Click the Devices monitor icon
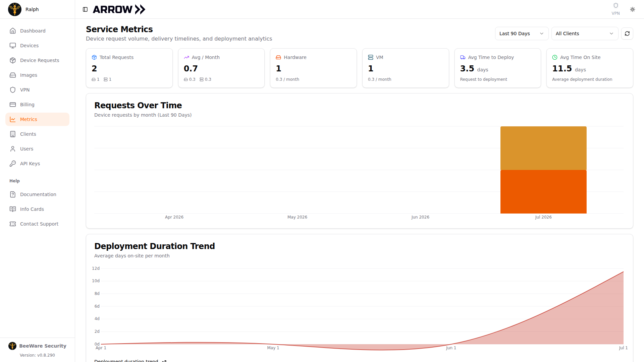The width and height of the screenshot is (644, 362). 13,46
